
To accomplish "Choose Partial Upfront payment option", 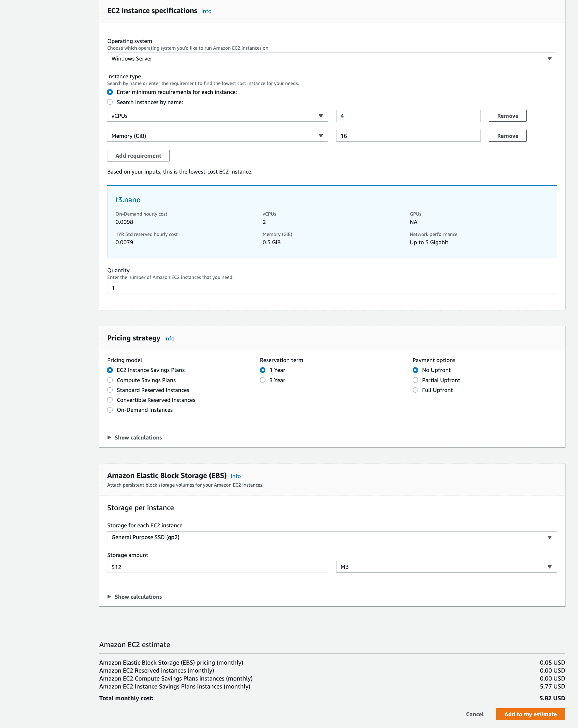I will pyautogui.click(x=415, y=380).
